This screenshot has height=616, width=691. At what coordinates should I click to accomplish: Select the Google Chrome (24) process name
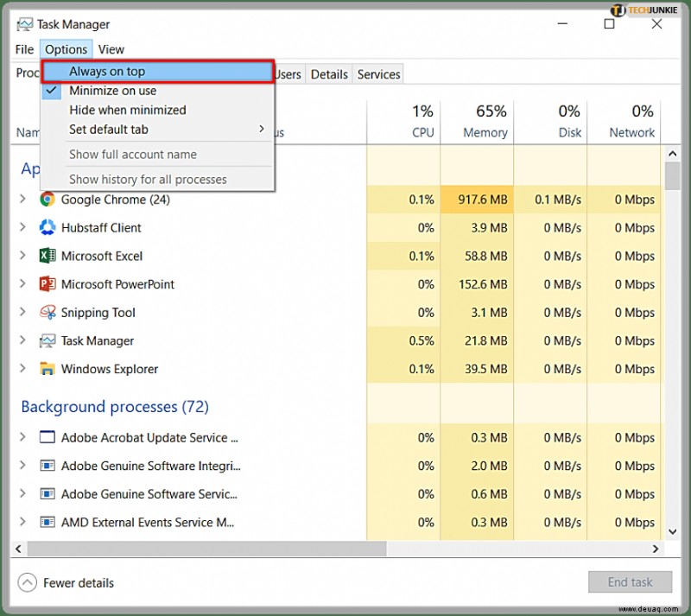coord(116,200)
